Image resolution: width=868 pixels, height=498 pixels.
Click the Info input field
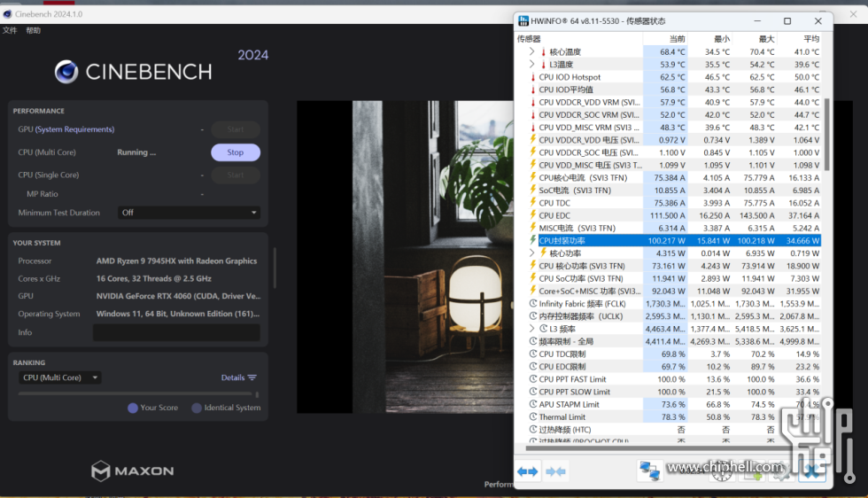pos(176,332)
